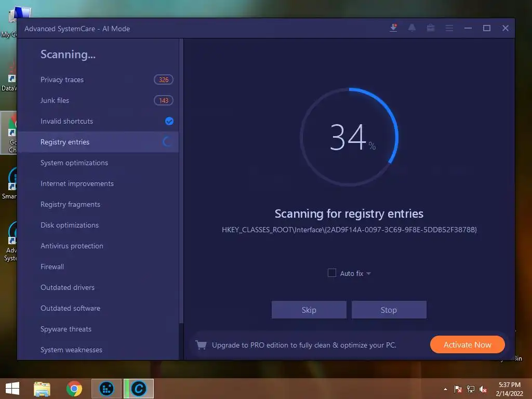Enable the Auto fix checkbox
532x399 pixels.
point(332,273)
